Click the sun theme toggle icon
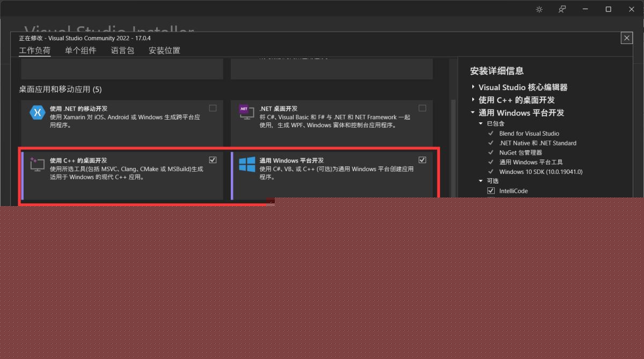This screenshot has height=359, width=644. coord(539,9)
